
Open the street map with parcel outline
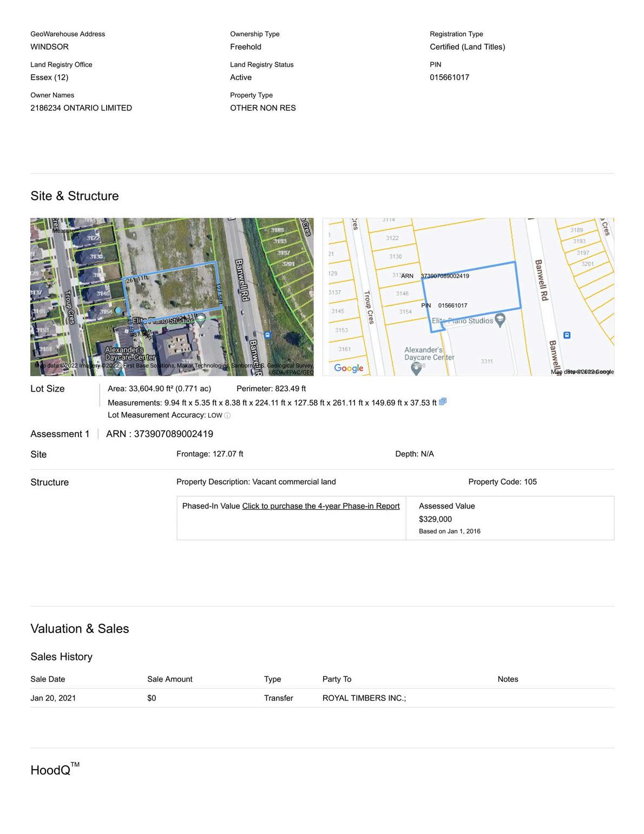(468, 297)
